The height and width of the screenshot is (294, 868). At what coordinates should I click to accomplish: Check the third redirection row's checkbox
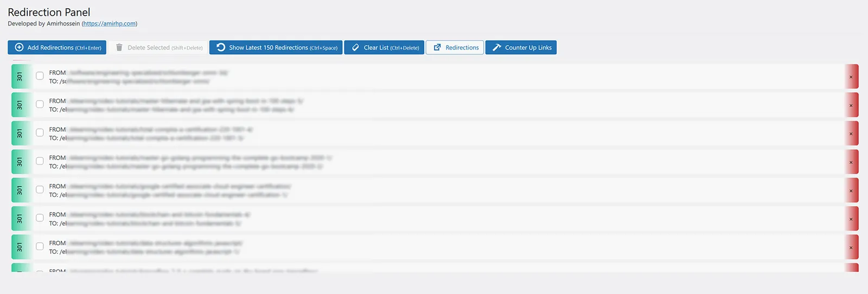click(40, 133)
